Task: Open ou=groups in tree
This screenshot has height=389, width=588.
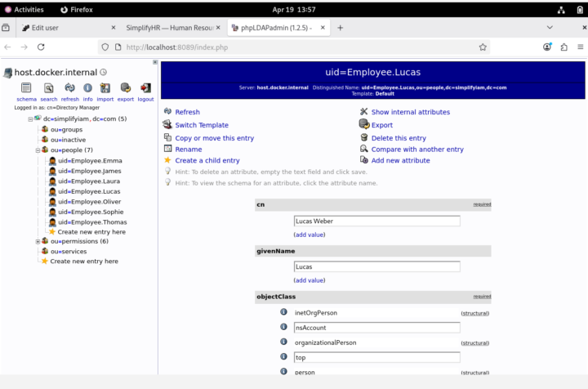Action: [66, 129]
